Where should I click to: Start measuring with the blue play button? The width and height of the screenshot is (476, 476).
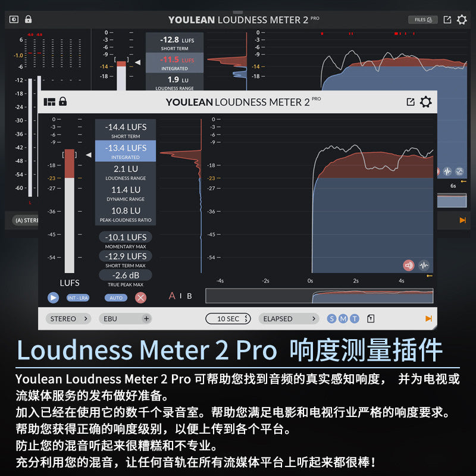53,298
